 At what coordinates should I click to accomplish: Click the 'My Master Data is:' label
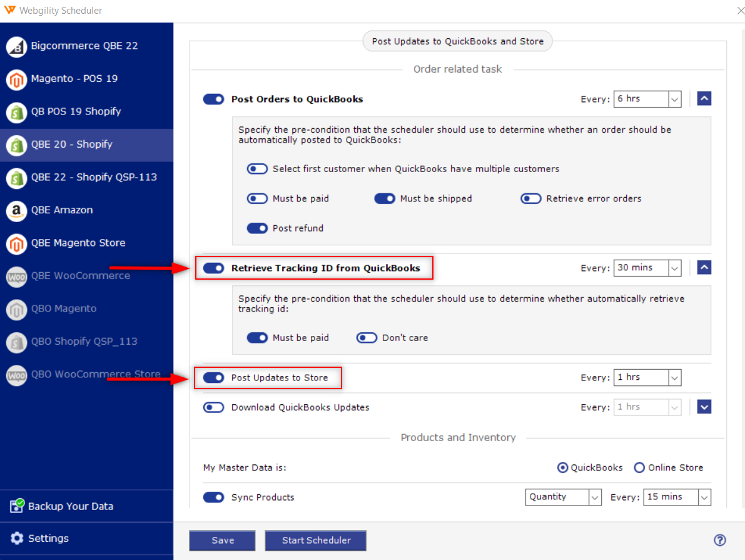(245, 468)
